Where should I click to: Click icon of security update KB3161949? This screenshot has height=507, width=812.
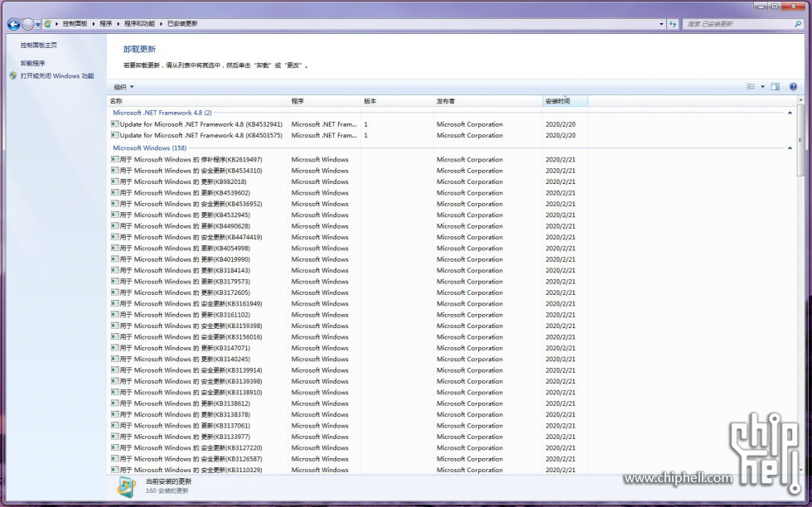click(114, 303)
